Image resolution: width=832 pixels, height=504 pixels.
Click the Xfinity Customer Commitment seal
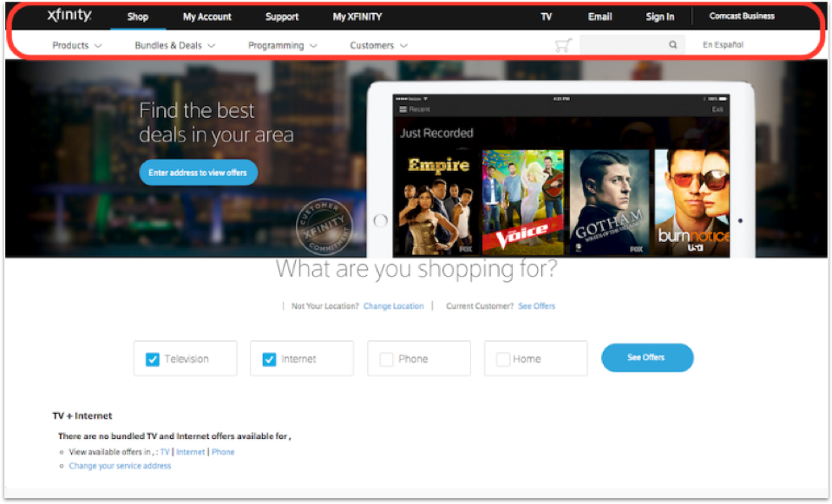(x=324, y=226)
